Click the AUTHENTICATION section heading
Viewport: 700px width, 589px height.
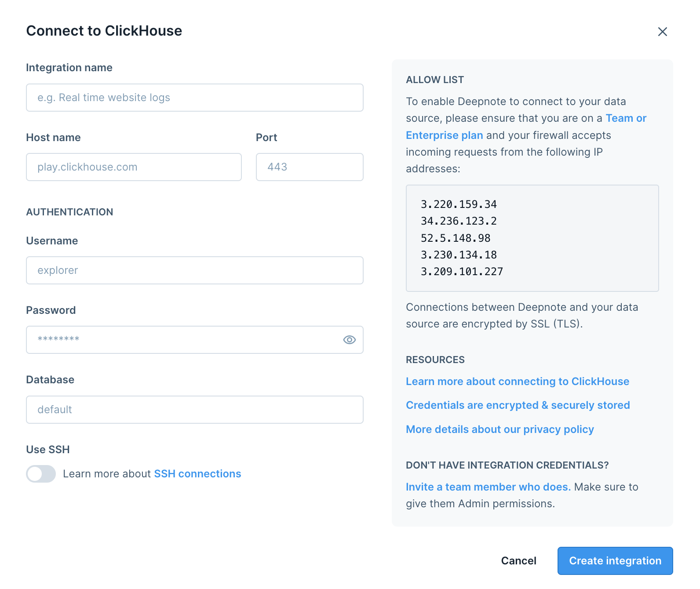(69, 212)
